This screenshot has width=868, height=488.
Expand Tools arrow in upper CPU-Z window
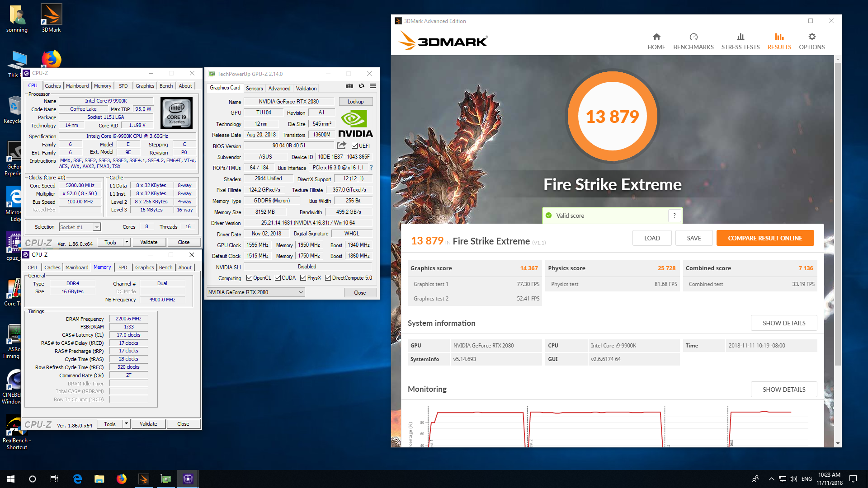(x=127, y=243)
